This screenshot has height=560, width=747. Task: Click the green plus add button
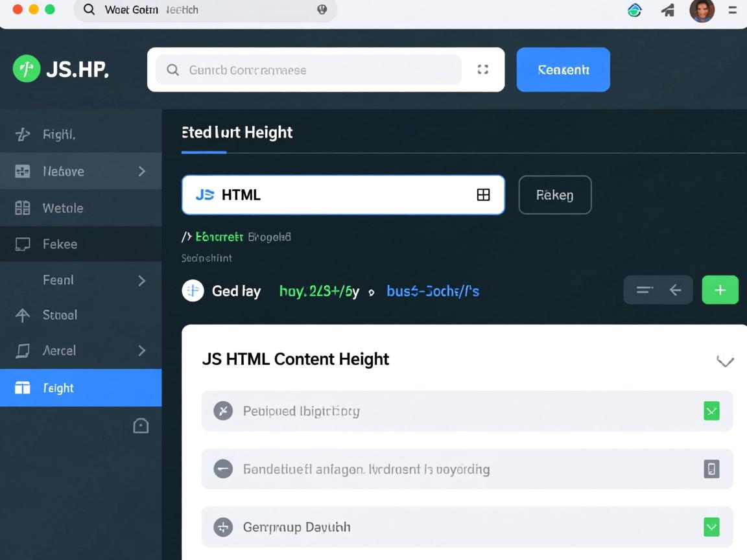[x=720, y=290]
